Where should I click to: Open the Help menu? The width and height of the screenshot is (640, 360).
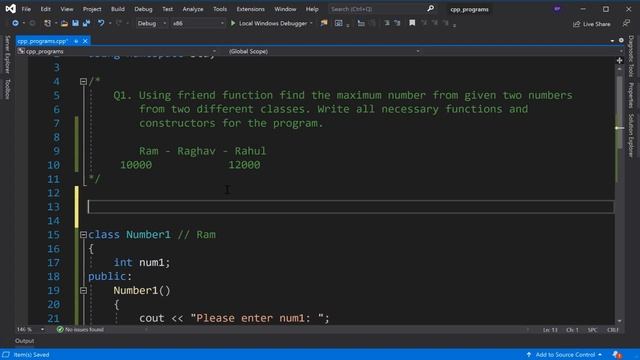(312, 9)
